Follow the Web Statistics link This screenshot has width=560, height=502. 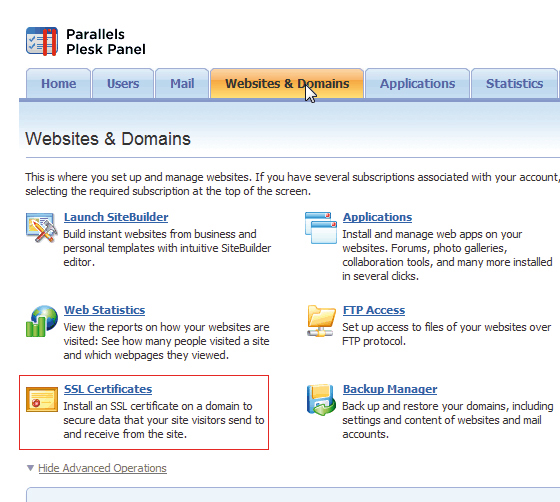click(x=105, y=310)
